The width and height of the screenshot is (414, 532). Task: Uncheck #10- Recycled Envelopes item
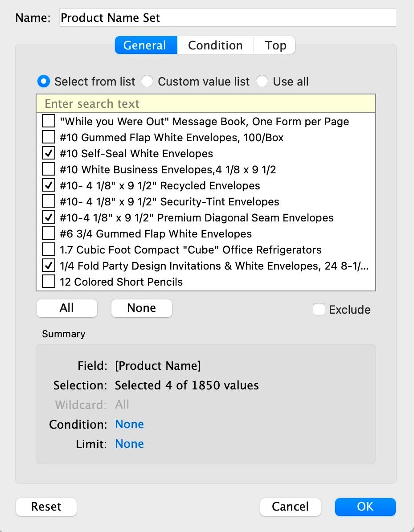point(49,185)
